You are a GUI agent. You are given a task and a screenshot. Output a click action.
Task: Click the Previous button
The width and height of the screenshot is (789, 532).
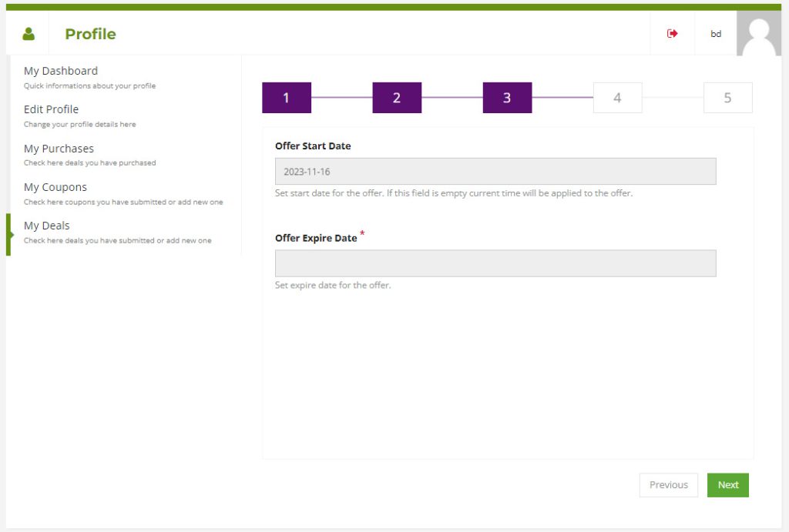[668, 485]
